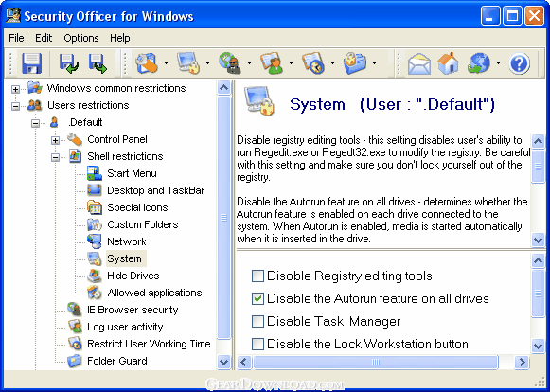The height and width of the screenshot is (392, 550).
Task: Enable Disable Registry editing tools checkbox
Action: (x=257, y=276)
